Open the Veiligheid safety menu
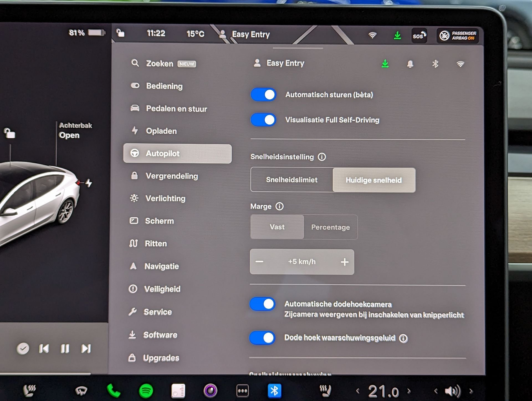Viewport: 532px width, 401px height. click(154, 289)
